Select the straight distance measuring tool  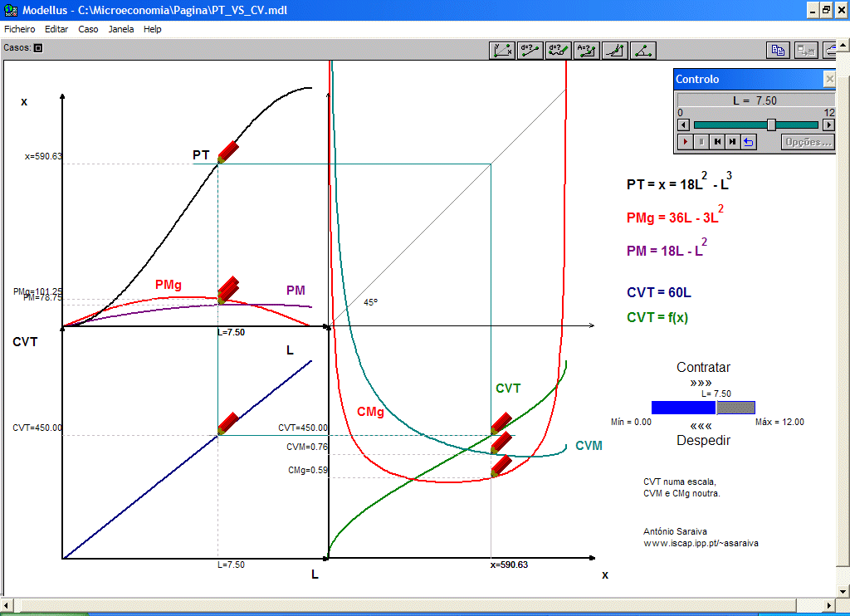[x=530, y=50]
